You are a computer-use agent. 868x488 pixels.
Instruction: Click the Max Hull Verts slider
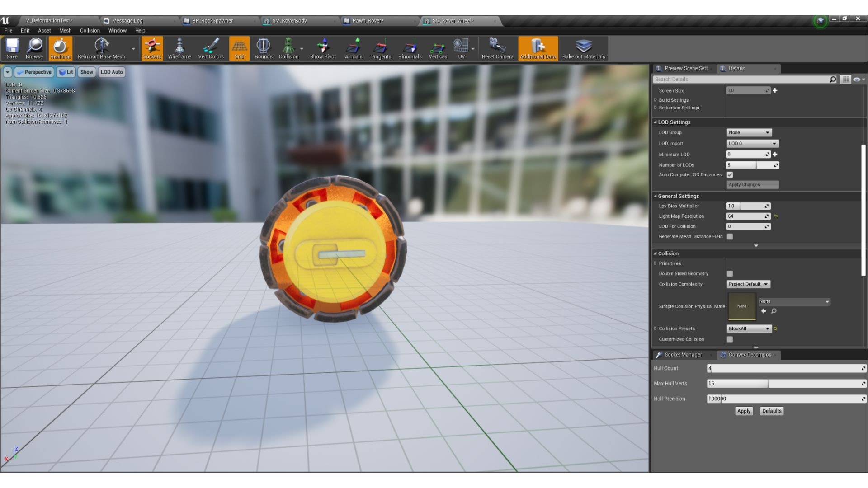(786, 384)
